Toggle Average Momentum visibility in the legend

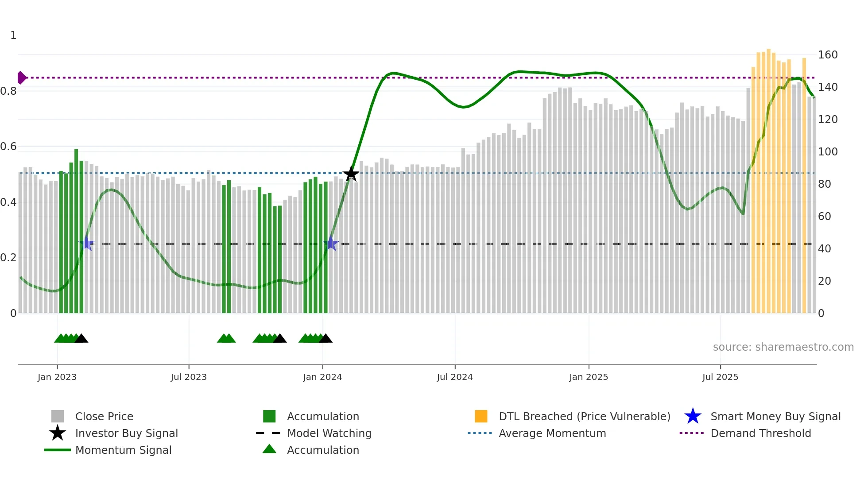pos(552,433)
